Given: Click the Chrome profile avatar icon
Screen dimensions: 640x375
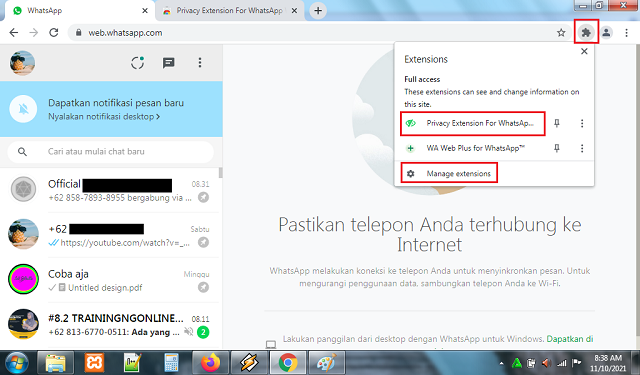Looking at the screenshot, I should tap(606, 32).
